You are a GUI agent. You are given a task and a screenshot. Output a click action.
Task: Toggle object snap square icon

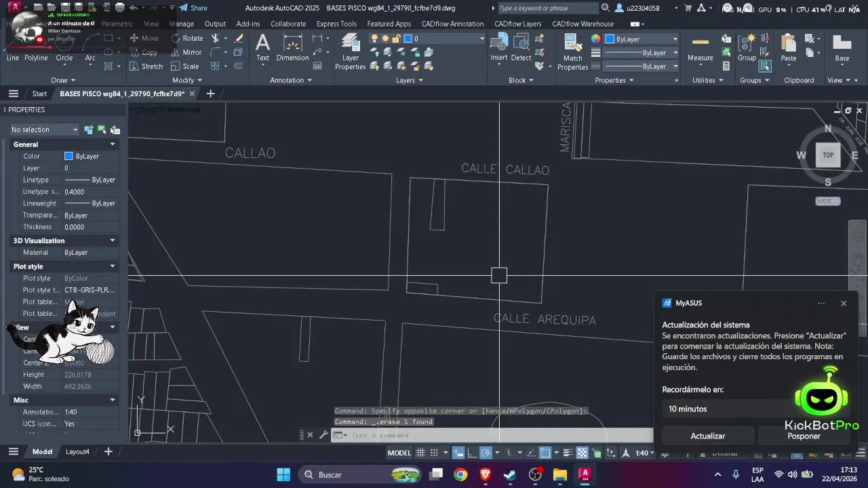(x=545, y=453)
